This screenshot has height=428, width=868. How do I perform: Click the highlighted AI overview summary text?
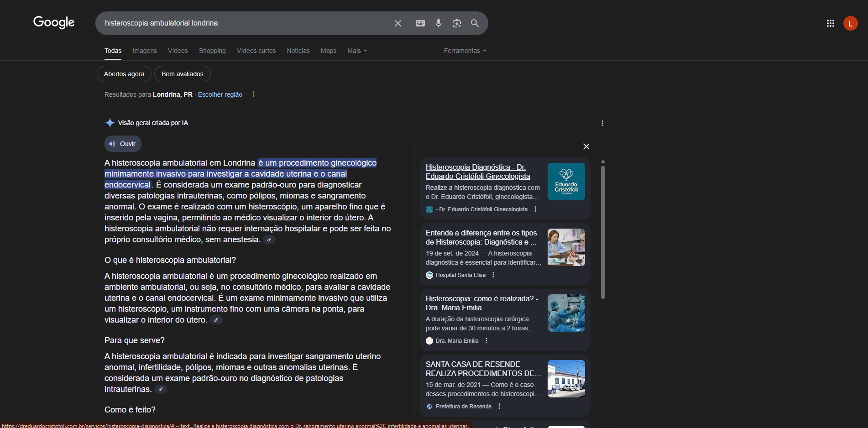pyautogui.click(x=241, y=174)
